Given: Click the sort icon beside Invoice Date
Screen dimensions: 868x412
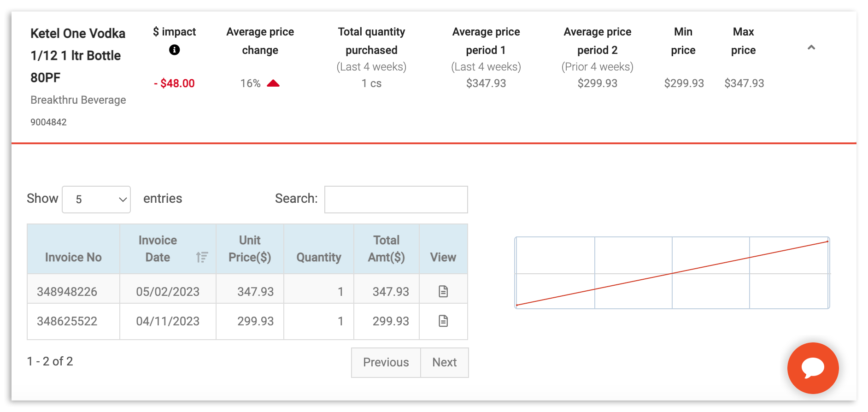Looking at the screenshot, I should [201, 257].
